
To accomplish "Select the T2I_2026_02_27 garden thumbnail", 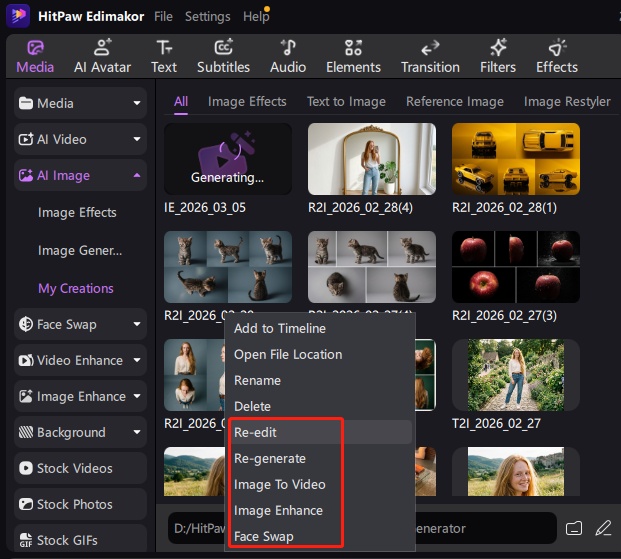I will 516,378.
